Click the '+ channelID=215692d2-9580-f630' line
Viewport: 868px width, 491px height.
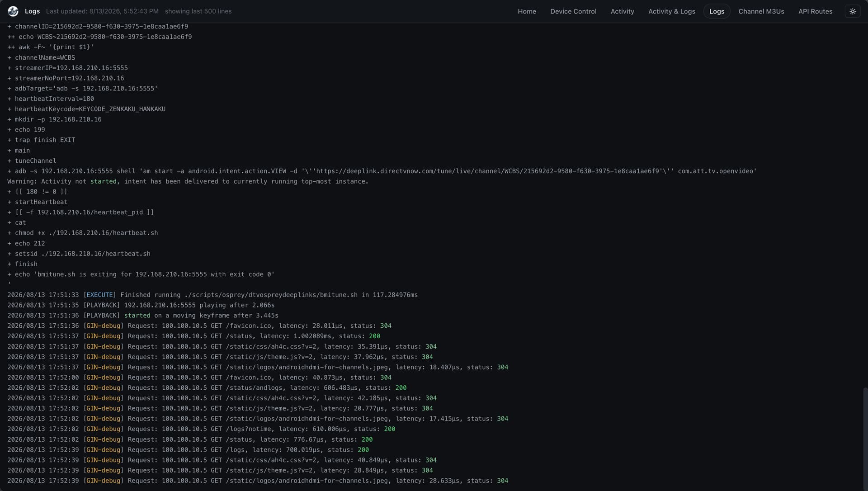click(x=98, y=27)
